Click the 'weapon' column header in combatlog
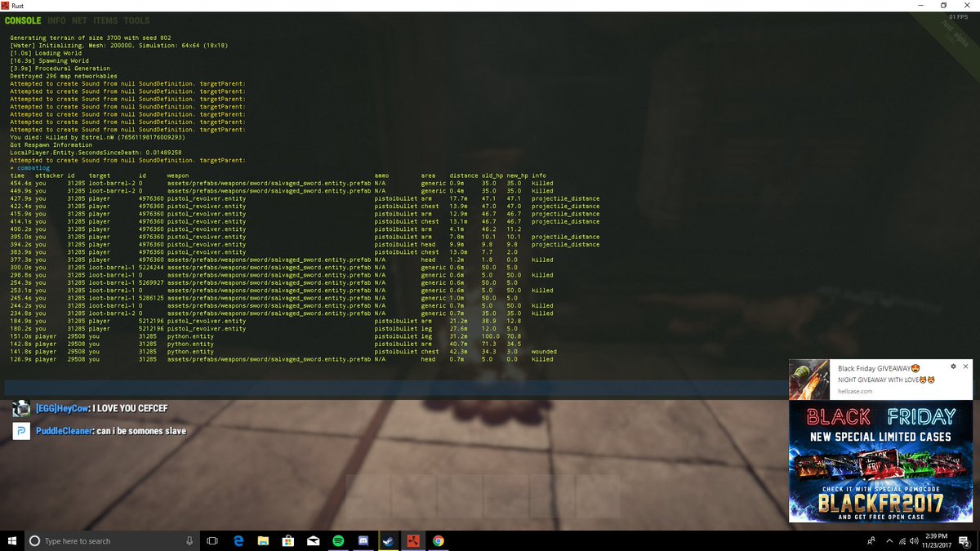980x551 pixels. click(178, 176)
